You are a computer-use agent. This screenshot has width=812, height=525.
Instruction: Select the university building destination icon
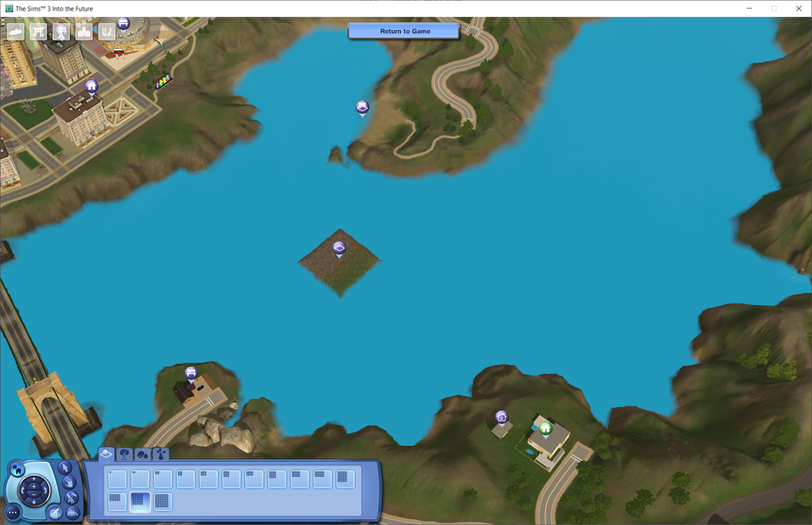[x=84, y=33]
